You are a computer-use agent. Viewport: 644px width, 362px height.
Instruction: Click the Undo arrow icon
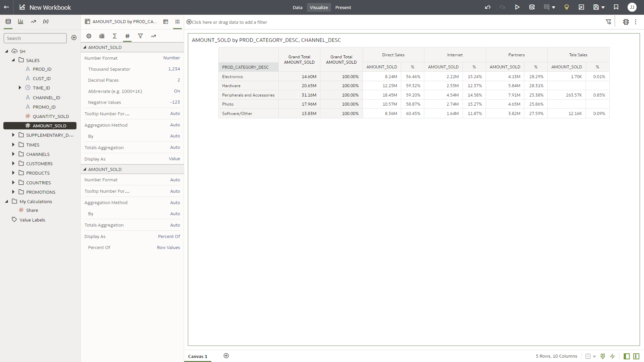click(488, 7)
